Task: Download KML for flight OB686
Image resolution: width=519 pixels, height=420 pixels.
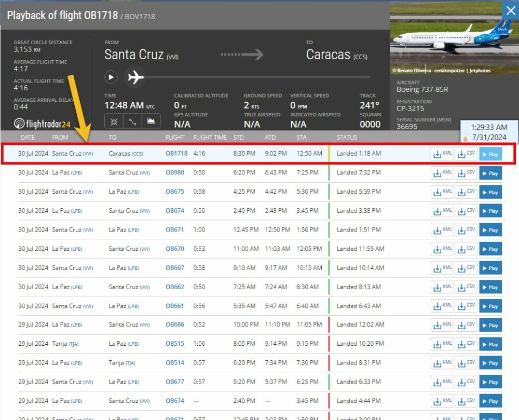Action: pyautogui.click(x=442, y=325)
